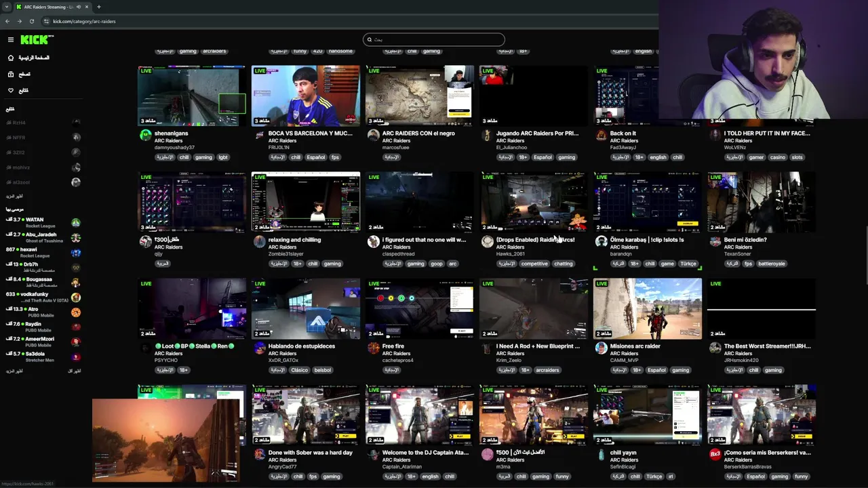Screen dimensions: 868x488
Task: Open Fad3AwayJ channel avatar
Action: pyautogui.click(x=601, y=136)
